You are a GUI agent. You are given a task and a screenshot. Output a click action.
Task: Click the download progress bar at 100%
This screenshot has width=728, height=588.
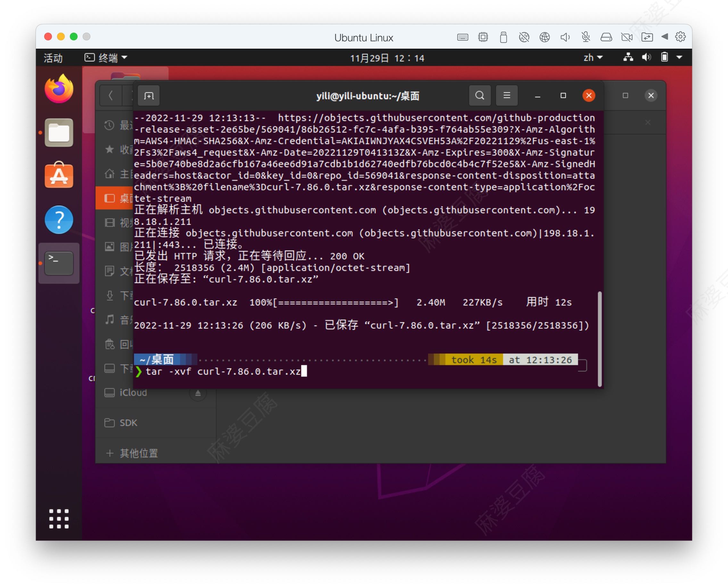pos(335,302)
